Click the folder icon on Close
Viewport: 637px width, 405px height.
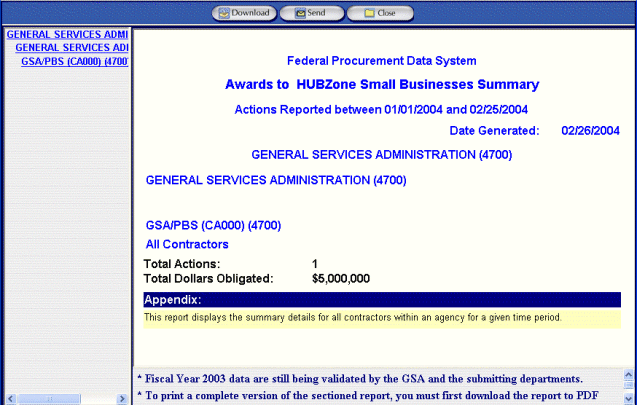click(367, 13)
